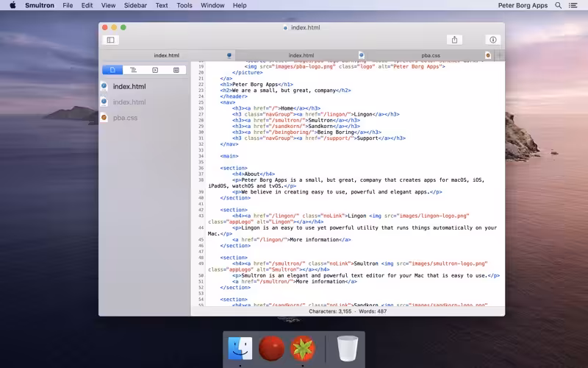Click the Characters and Words status bar
This screenshot has width=588, height=368.
tap(348, 311)
